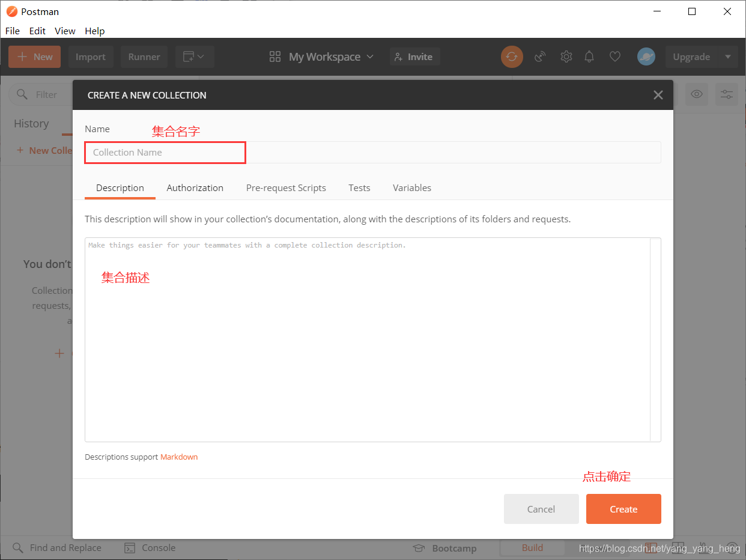This screenshot has width=746, height=560.
Task: Close the Create a New Collection dialog
Action: 658,95
